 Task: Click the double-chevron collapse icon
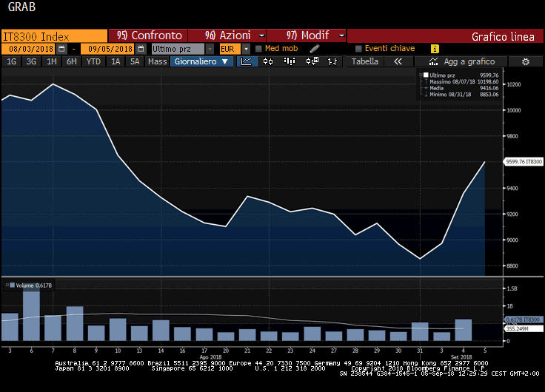pos(398,62)
